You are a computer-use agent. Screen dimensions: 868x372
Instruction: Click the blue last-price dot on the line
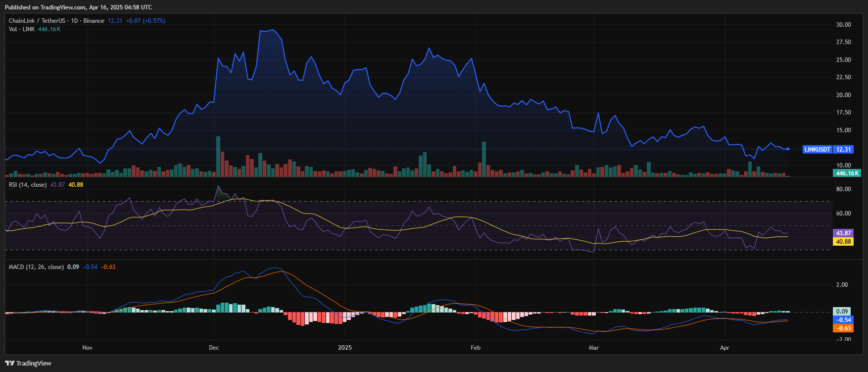(788, 149)
